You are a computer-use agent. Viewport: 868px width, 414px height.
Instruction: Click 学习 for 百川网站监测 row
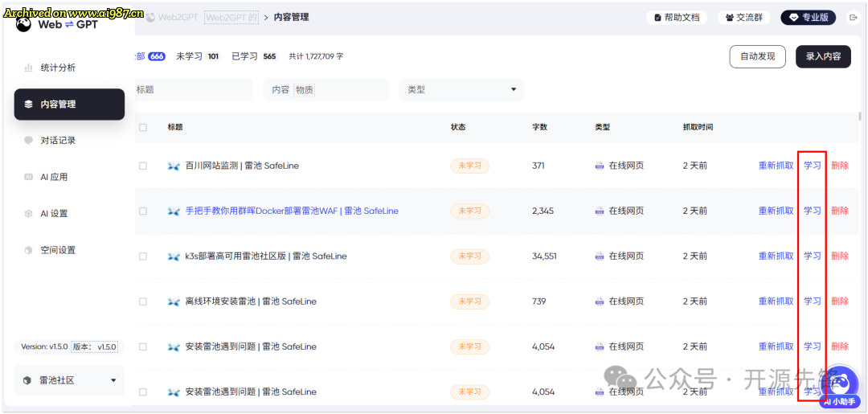click(x=812, y=166)
